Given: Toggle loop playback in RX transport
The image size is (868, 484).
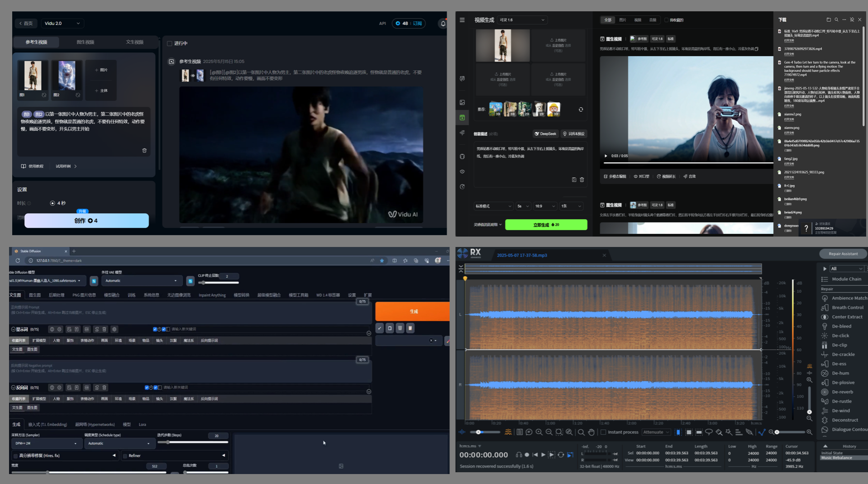Looking at the screenshot, I should [x=561, y=455].
